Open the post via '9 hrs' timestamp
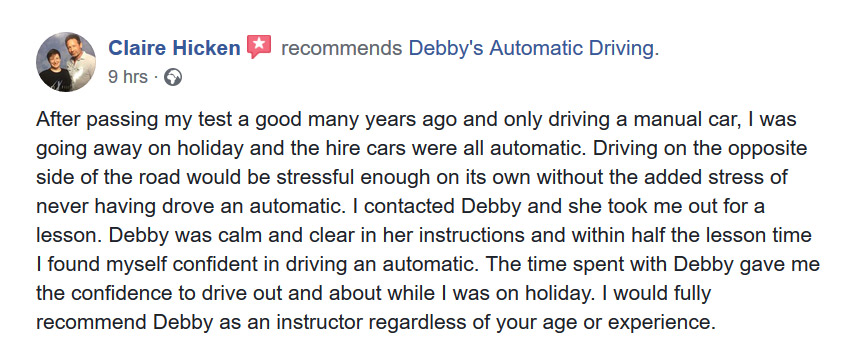 (128, 77)
